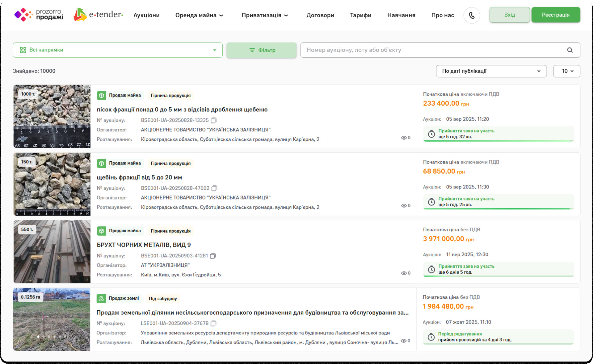
Task: Open the Prozorro Продажі logo
Action: point(39,14)
